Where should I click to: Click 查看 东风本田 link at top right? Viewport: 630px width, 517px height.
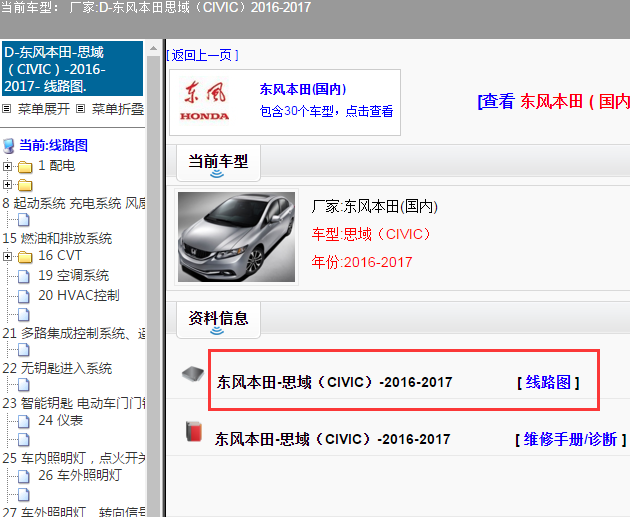[x=554, y=101]
